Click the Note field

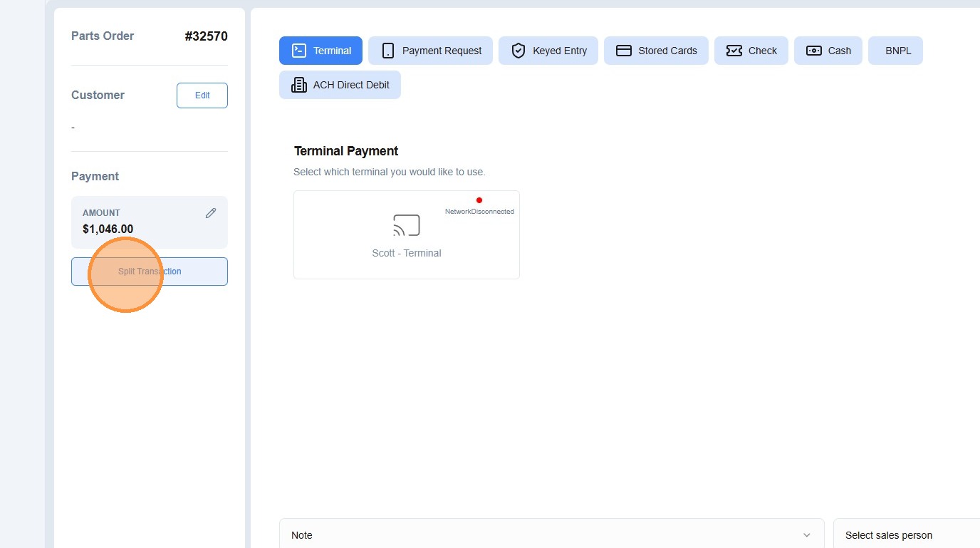tap(552, 535)
